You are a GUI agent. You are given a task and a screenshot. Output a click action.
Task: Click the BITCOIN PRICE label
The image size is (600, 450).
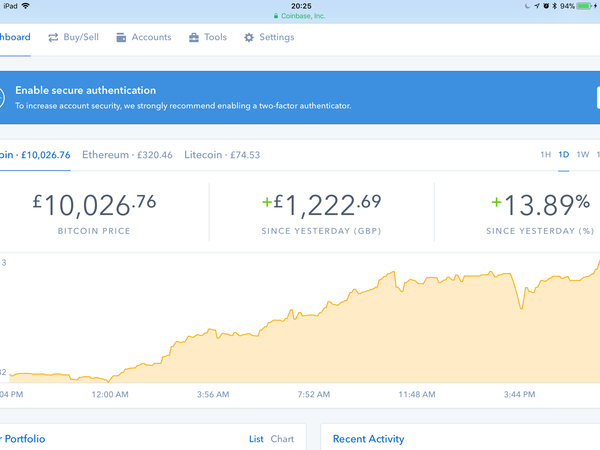(94, 231)
